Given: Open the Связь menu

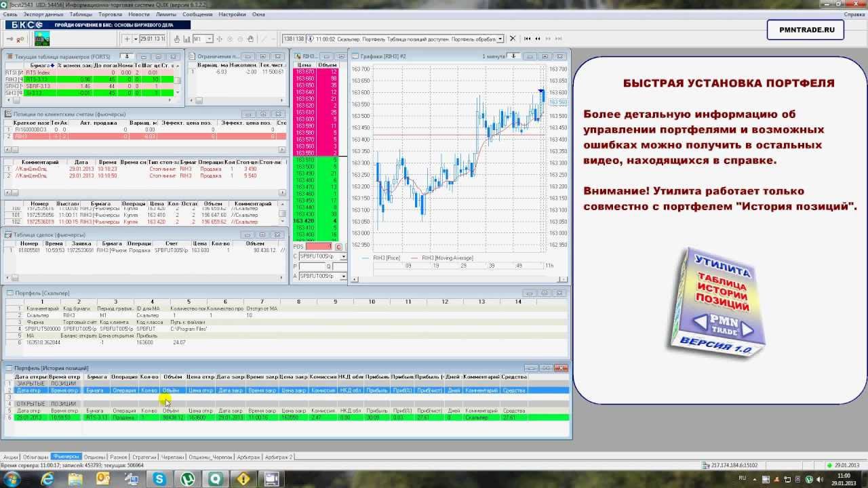Looking at the screenshot, I should [10, 14].
